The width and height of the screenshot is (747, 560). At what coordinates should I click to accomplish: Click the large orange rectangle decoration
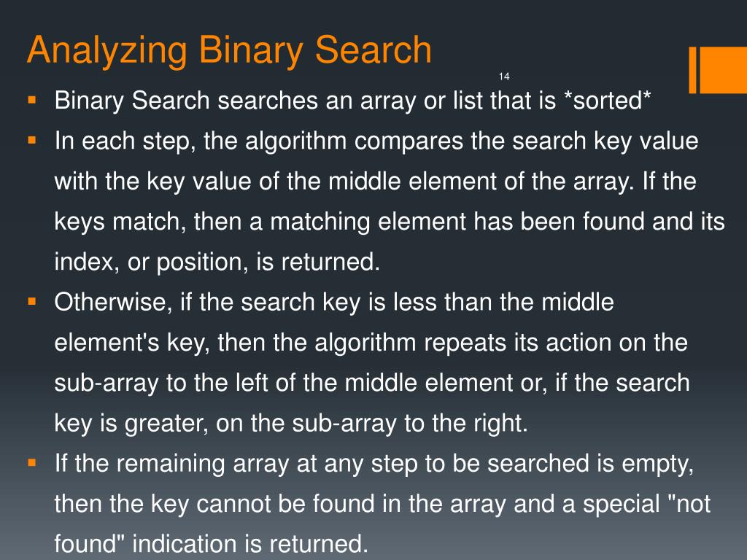pyautogui.click(x=724, y=69)
